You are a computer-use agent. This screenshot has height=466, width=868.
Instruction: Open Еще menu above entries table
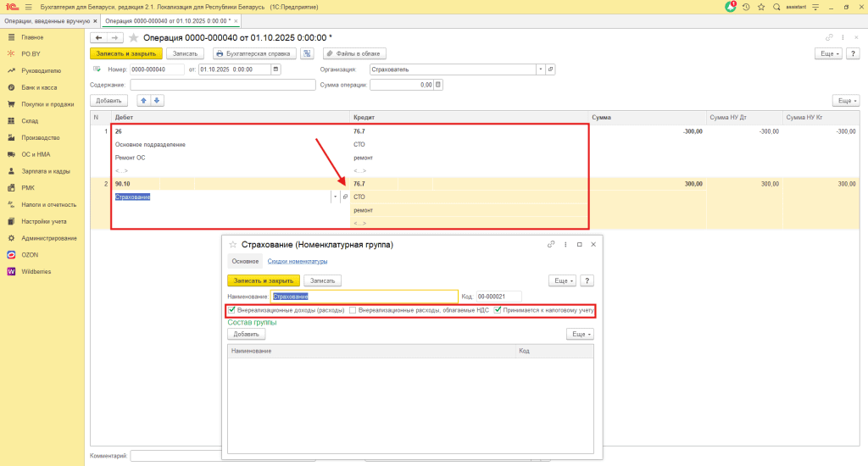click(x=846, y=101)
